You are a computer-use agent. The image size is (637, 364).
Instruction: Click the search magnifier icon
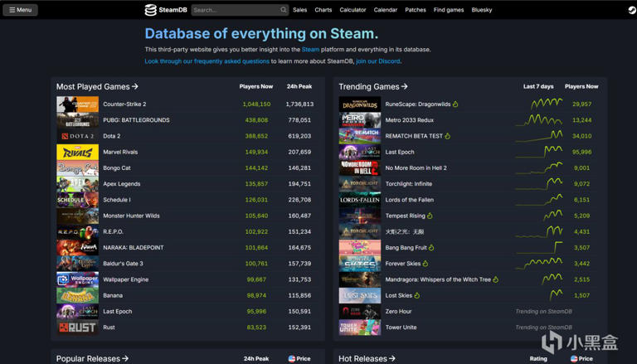[x=283, y=10]
